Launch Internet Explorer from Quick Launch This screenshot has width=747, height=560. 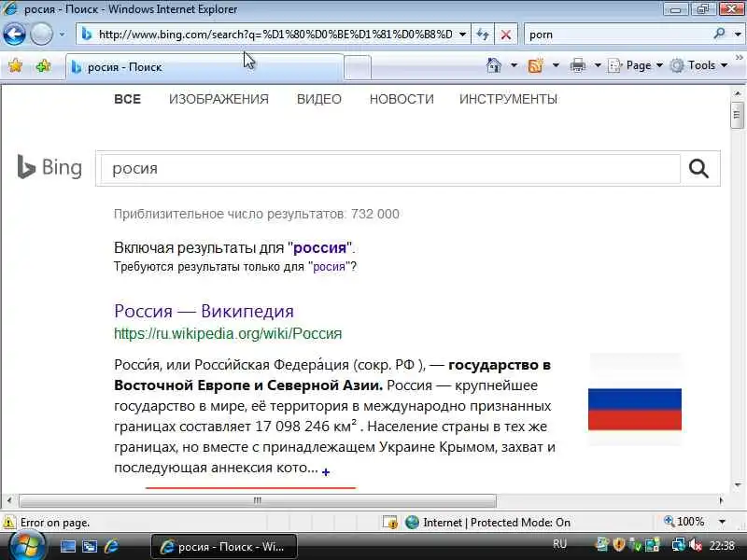tap(111, 546)
